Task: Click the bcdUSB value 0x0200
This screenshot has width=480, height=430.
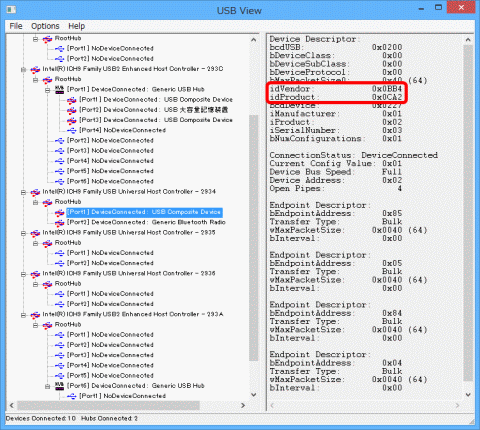Action: click(x=387, y=47)
